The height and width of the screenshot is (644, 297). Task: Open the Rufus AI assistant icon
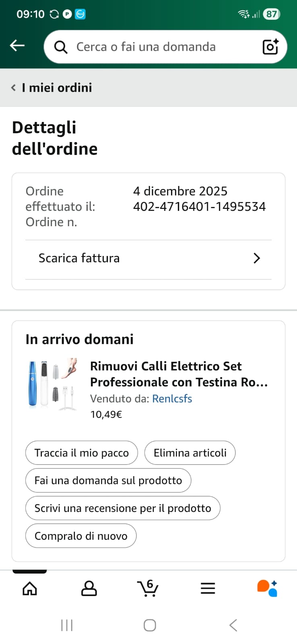[x=267, y=588]
